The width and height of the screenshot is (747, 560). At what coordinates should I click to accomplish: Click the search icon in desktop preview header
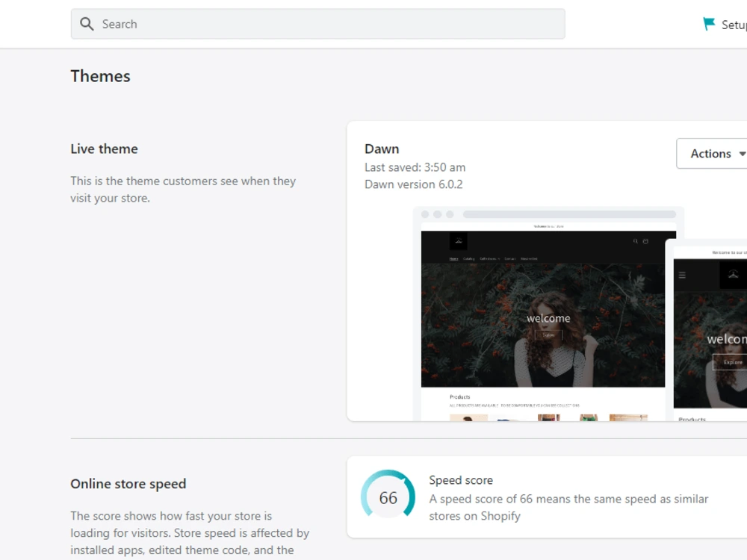(x=635, y=241)
